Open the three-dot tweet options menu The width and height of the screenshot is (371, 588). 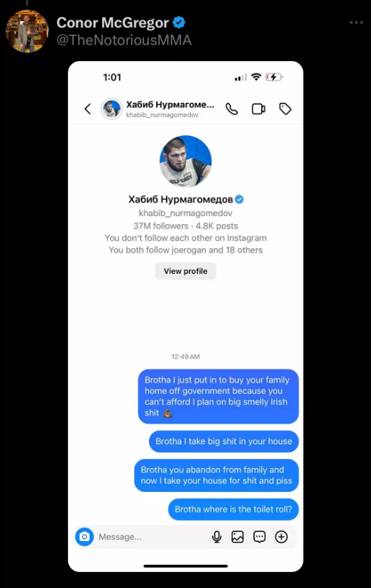click(356, 22)
